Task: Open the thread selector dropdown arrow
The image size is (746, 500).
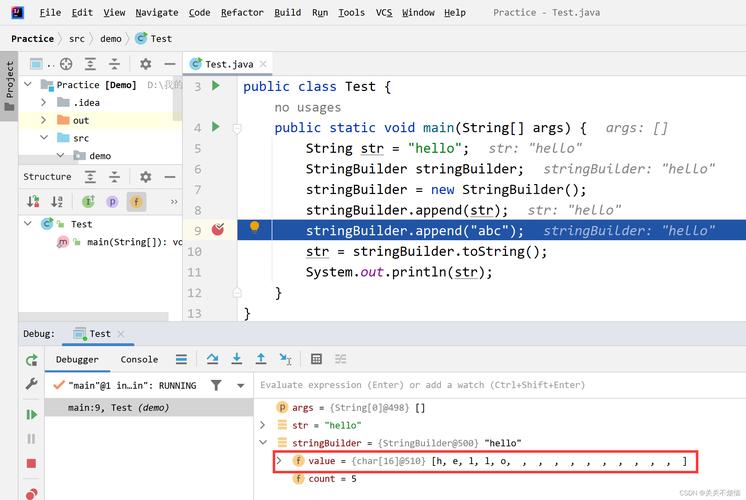Action: point(240,385)
